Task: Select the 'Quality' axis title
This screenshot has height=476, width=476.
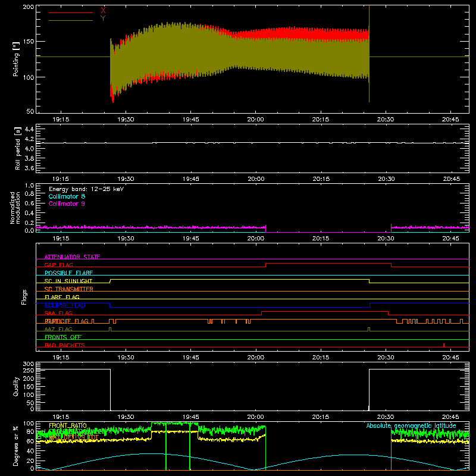Action: pyautogui.click(x=16, y=386)
